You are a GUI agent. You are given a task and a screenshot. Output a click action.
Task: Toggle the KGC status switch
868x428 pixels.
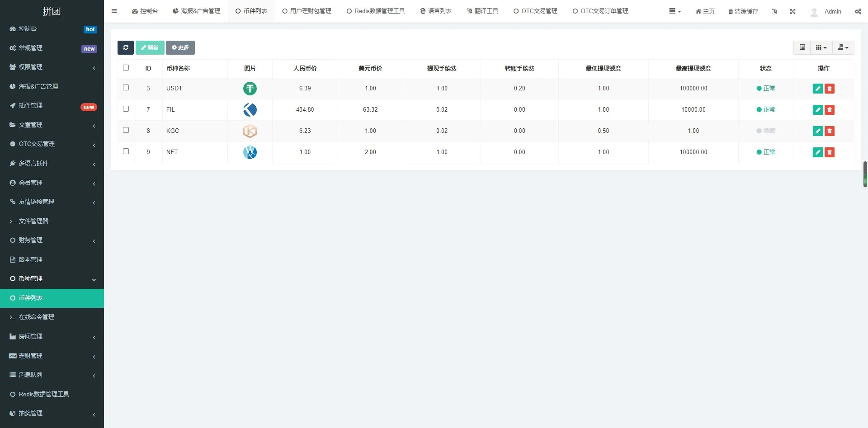[765, 131]
